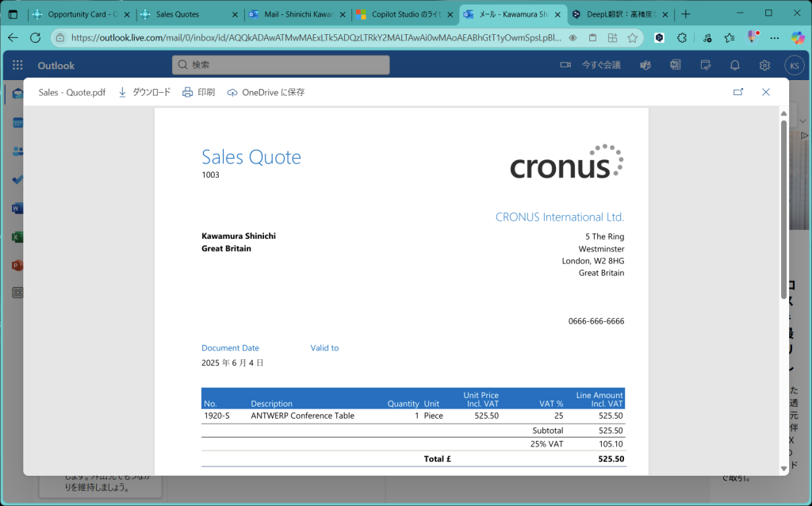Click the scroll up arrow in the PDF preview
This screenshot has width=812, height=506.
point(783,113)
